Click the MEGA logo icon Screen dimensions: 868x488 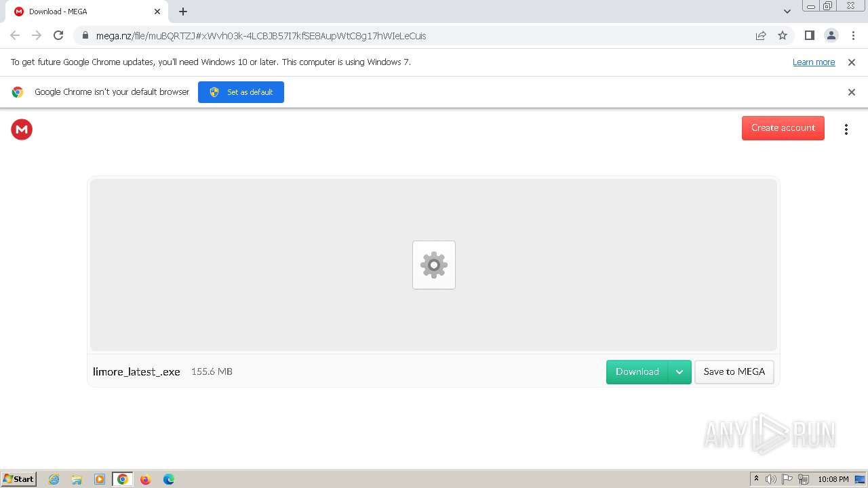point(22,129)
